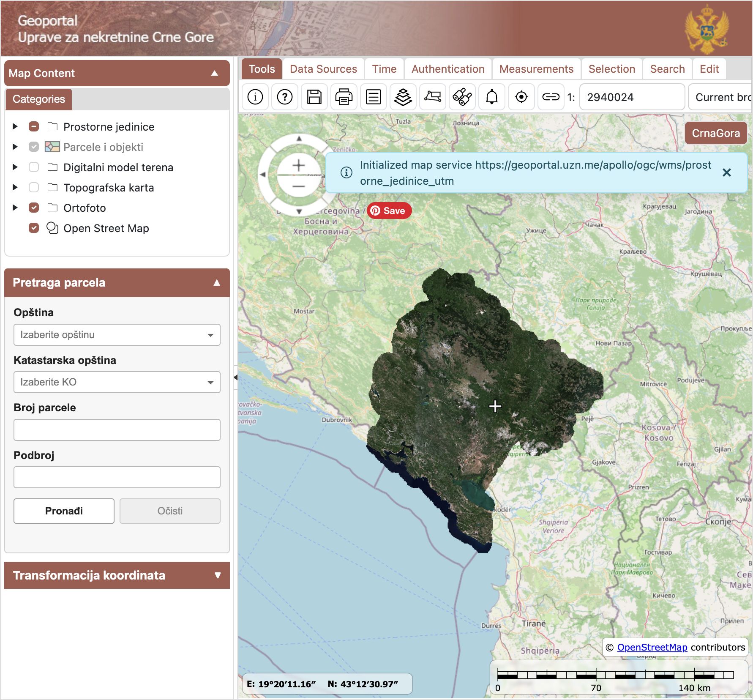Click the layers stack icon
Screen dimensions: 753x700
(x=403, y=97)
